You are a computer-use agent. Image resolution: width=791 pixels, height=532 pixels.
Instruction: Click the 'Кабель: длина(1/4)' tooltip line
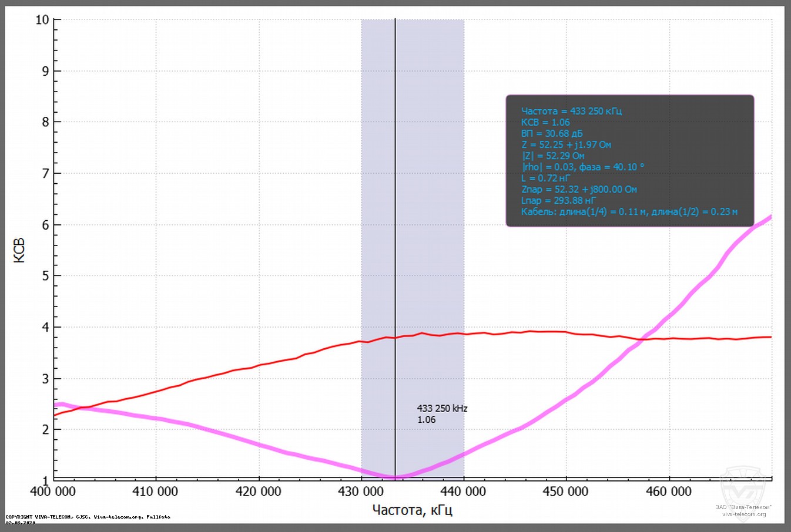click(x=629, y=211)
